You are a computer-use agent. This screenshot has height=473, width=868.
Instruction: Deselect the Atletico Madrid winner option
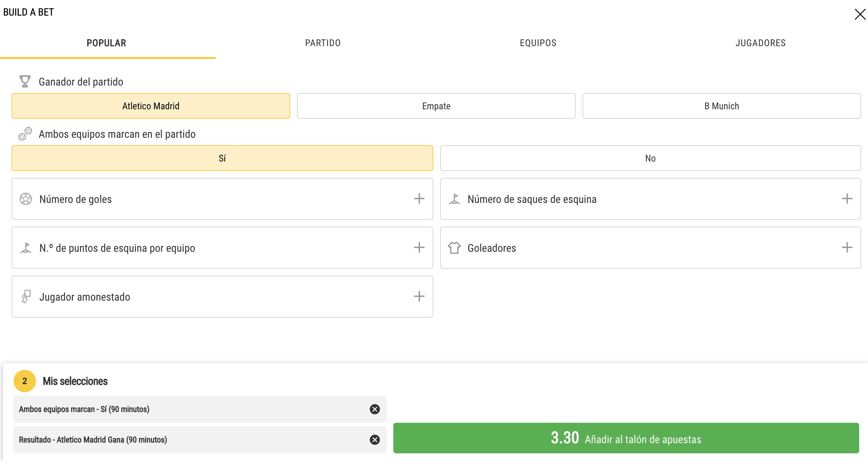(x=151, y=106)
